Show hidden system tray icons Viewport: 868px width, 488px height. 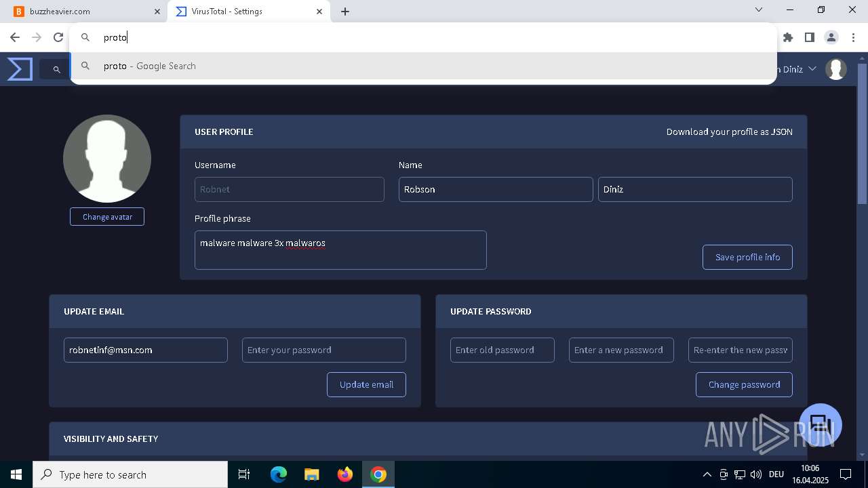tap(707, 474)
